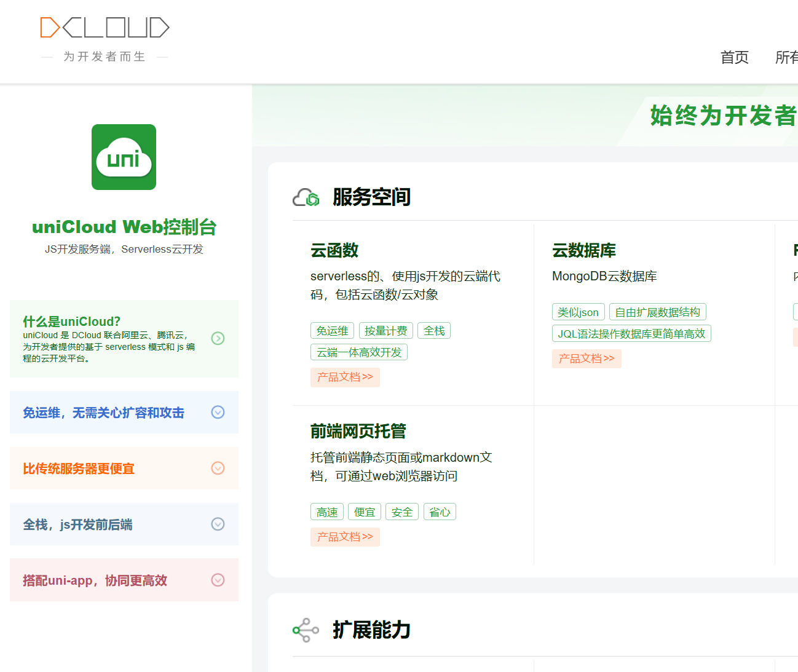
Task: Click the JQL语法操作数据库更简单高效 tag
Action: 631,334
